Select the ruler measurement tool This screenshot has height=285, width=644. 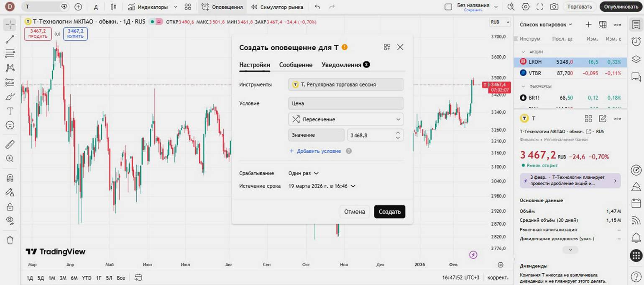(x=10, y=145)
